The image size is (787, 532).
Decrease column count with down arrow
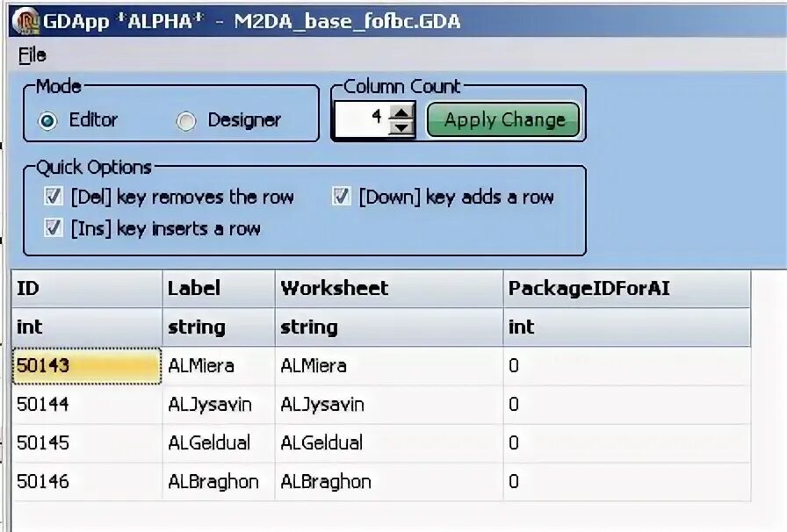point(401,127)
